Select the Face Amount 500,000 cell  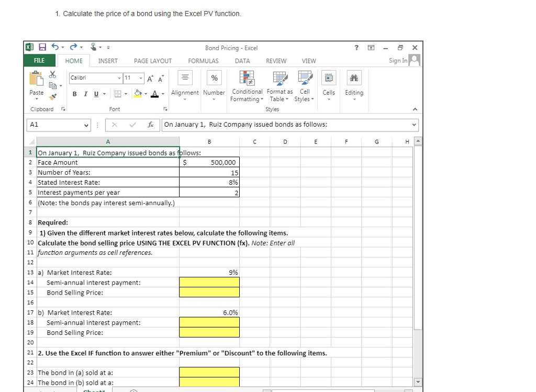click(x=209, y=162)
